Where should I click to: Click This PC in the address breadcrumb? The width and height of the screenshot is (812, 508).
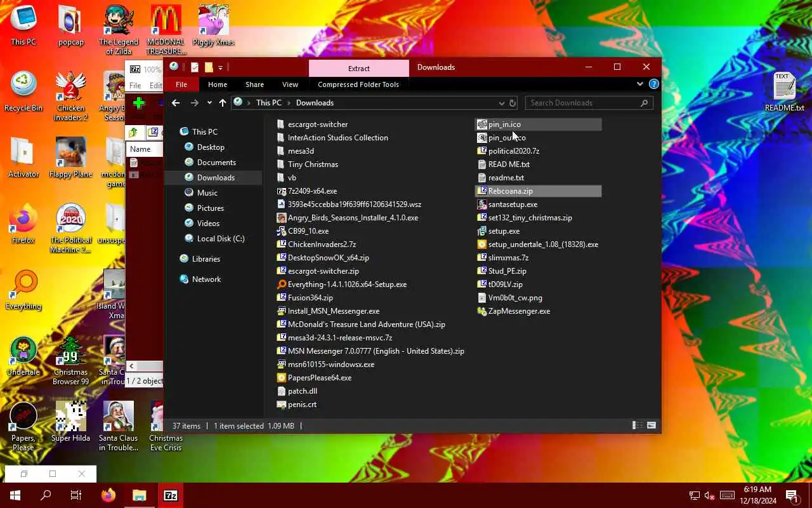[x=268, y=103]
